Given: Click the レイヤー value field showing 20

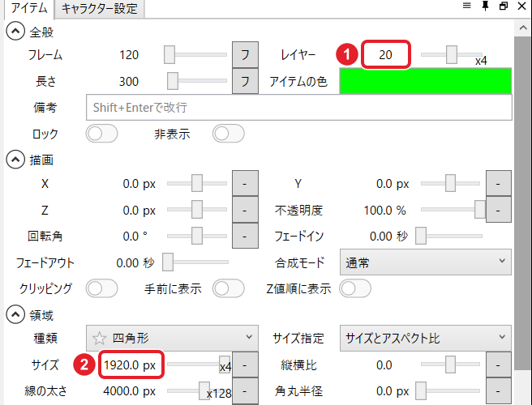Looking at the screenshot, I should (x=386, y=54).
